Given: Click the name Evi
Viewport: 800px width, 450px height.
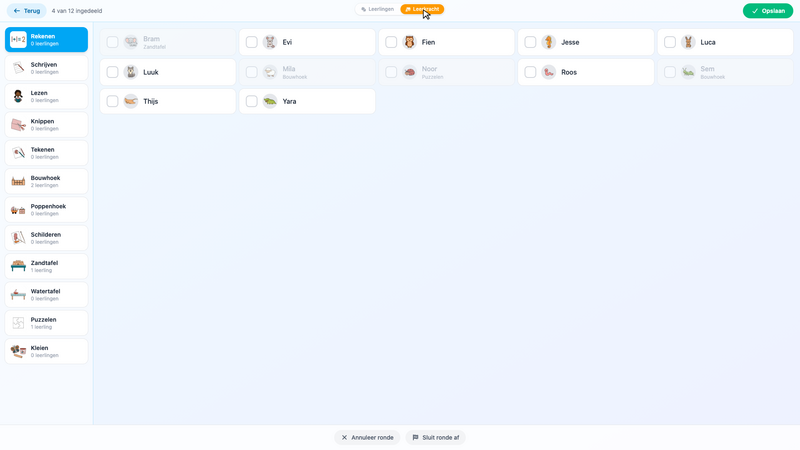Looking at the screenshot, I should (x=287, y=42).
